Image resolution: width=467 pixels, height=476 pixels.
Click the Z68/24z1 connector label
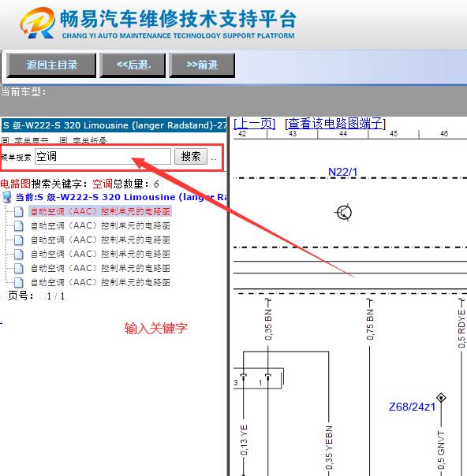click(x=412, y=407)
